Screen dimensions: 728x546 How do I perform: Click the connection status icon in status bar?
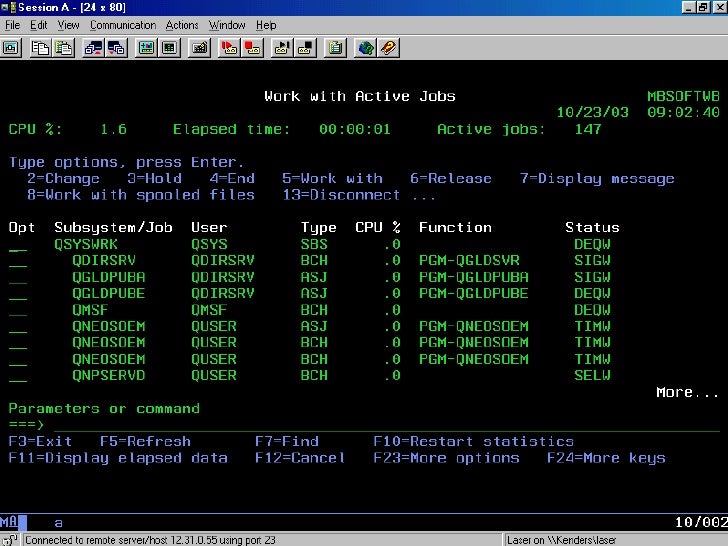9,540
